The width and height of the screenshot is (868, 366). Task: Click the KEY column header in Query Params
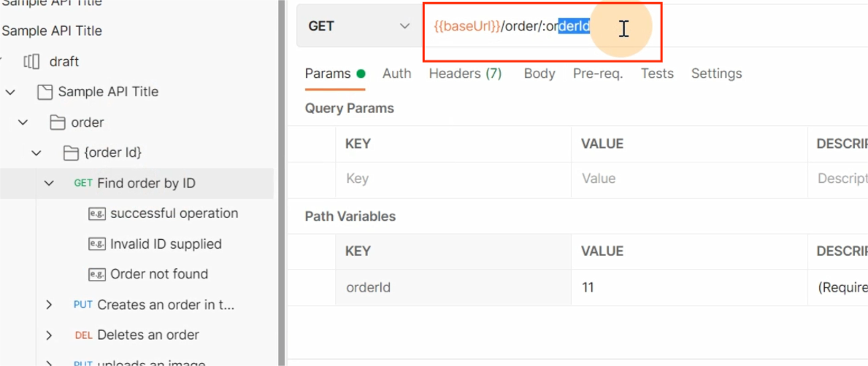[358, 144]
